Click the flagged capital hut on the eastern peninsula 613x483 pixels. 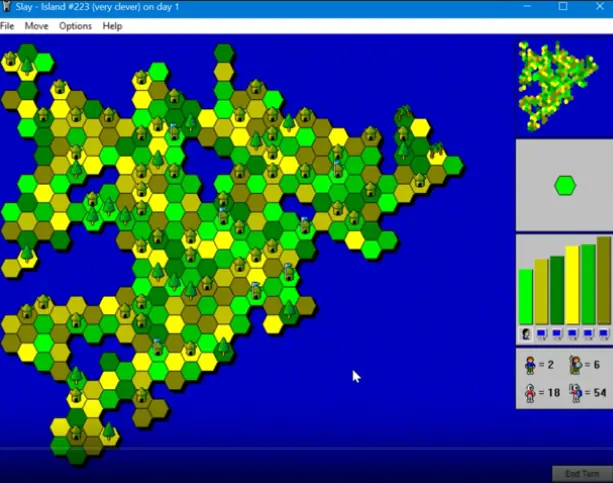[x=338, y=169]
